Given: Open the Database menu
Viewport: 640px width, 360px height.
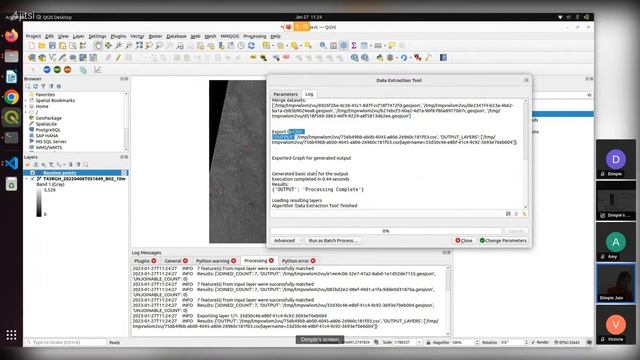Looking at the screenshot, I should pyautogui.click(x=176, y=36).
